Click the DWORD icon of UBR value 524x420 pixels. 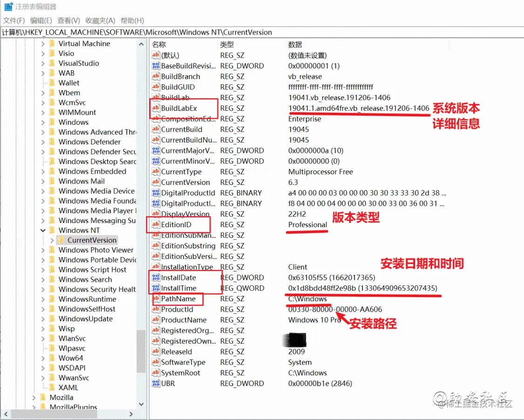pos(156,383)
